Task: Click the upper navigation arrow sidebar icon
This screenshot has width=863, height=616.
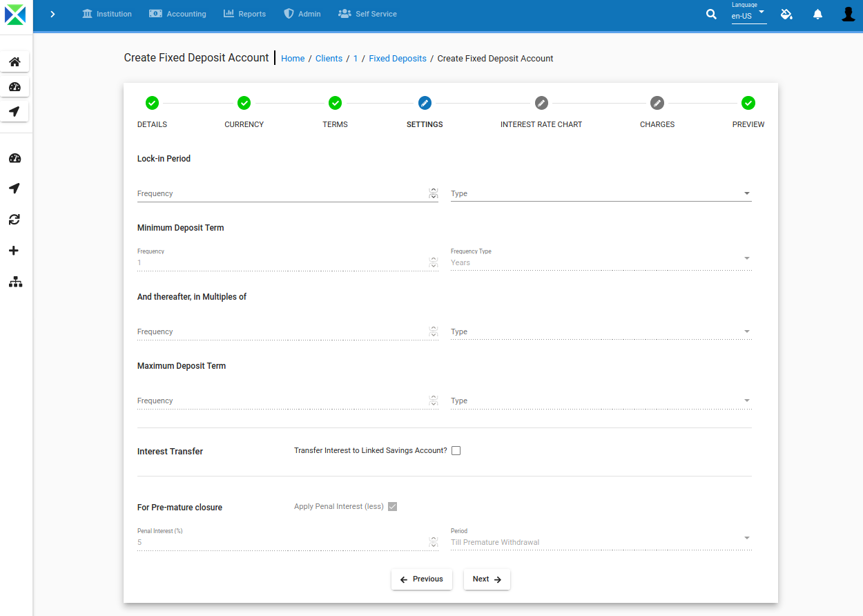Action: pyautogui.click(x=14, y=111)
